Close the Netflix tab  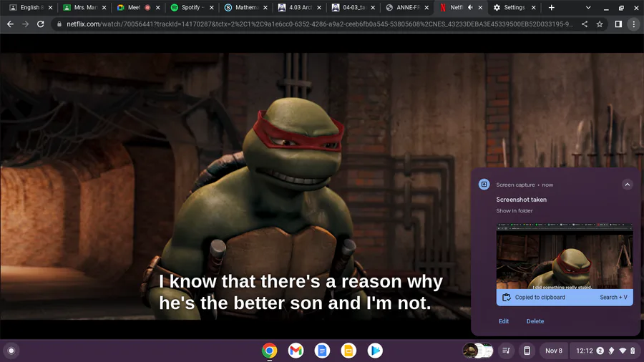480,7
